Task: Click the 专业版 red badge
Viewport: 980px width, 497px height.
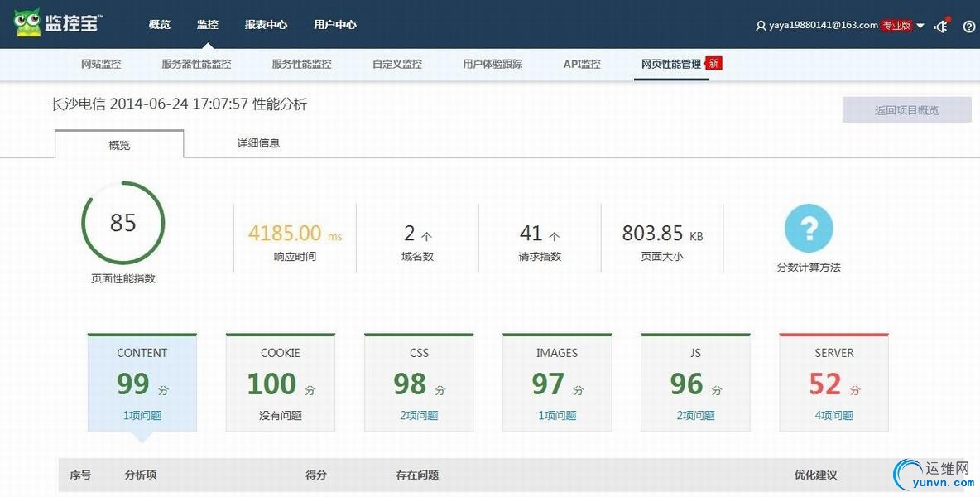Action: tap(896, 26)
